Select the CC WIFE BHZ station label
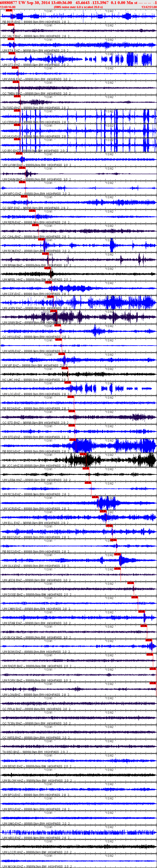 click(x=35, y=738)
